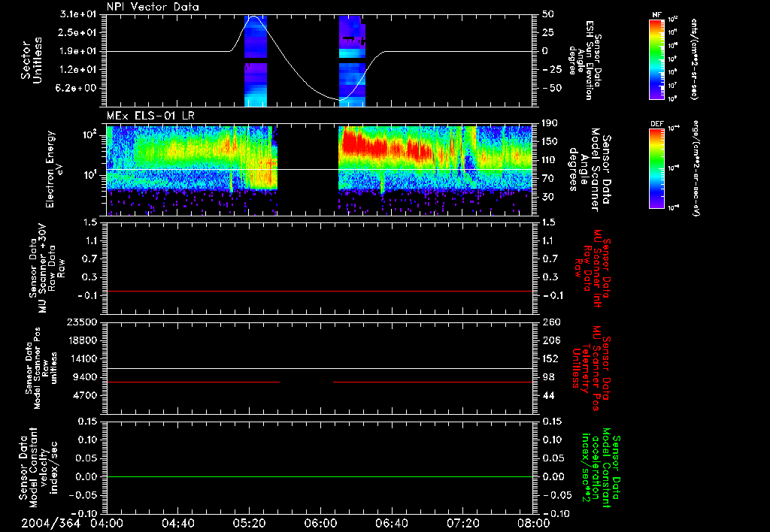Click the 23500 scanner position tick label
The height and width of the screenshot is (532, 770).
click(81, 322)
